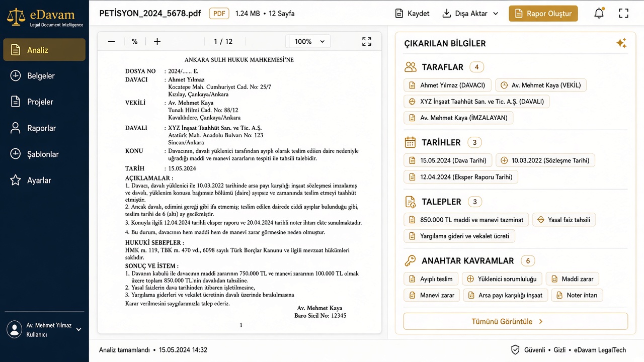Select the XYZ İnşaat (DAVALI) tag

(477, 102)
